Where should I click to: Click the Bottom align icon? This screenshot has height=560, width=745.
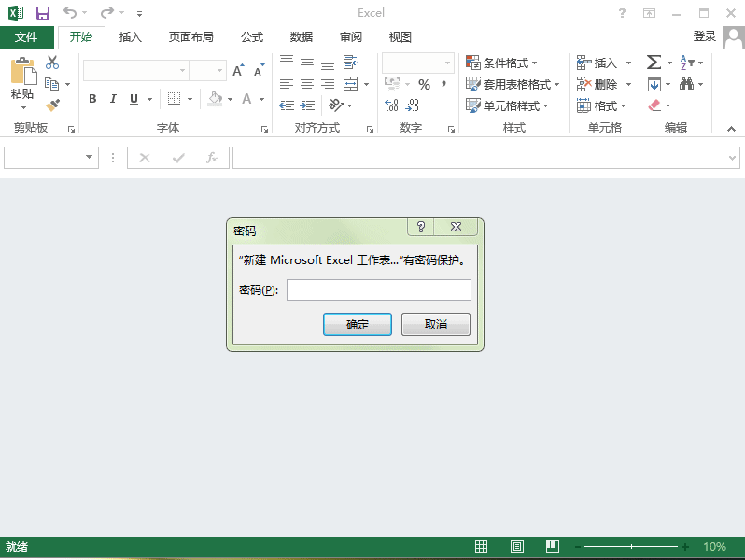[x=328, y=65]
